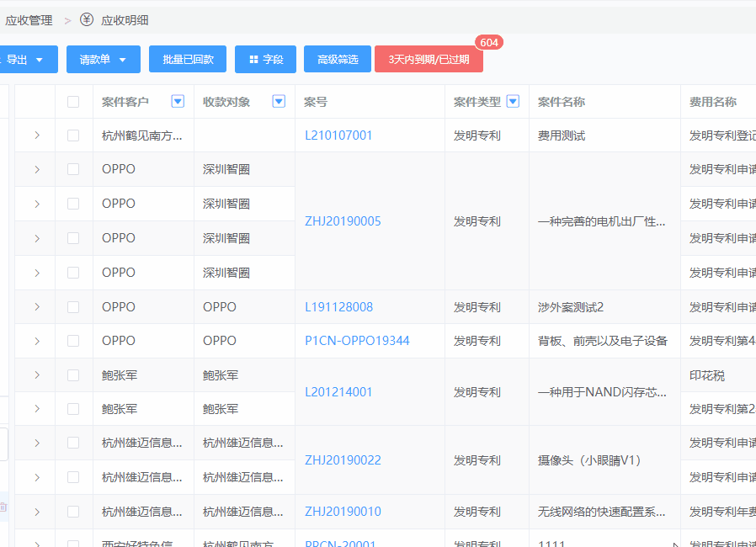Show 3天内到期/已过期 items
The width and height of the screenshot is (756, 547).
pyautogui.click(x=429, y=60)
